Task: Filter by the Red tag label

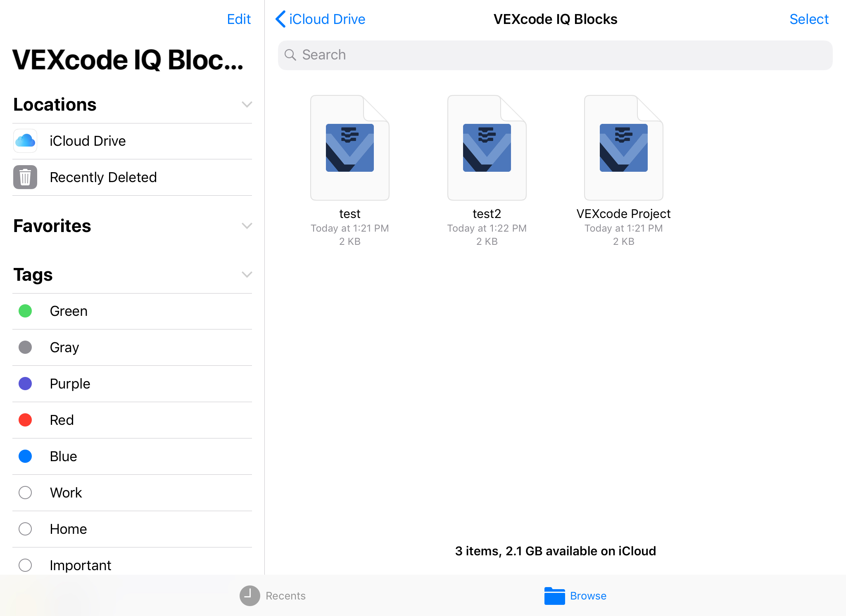Action: coord(62,420)
